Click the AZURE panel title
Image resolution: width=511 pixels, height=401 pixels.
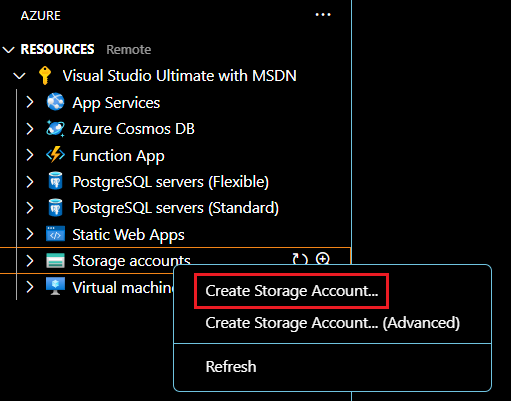41,16
